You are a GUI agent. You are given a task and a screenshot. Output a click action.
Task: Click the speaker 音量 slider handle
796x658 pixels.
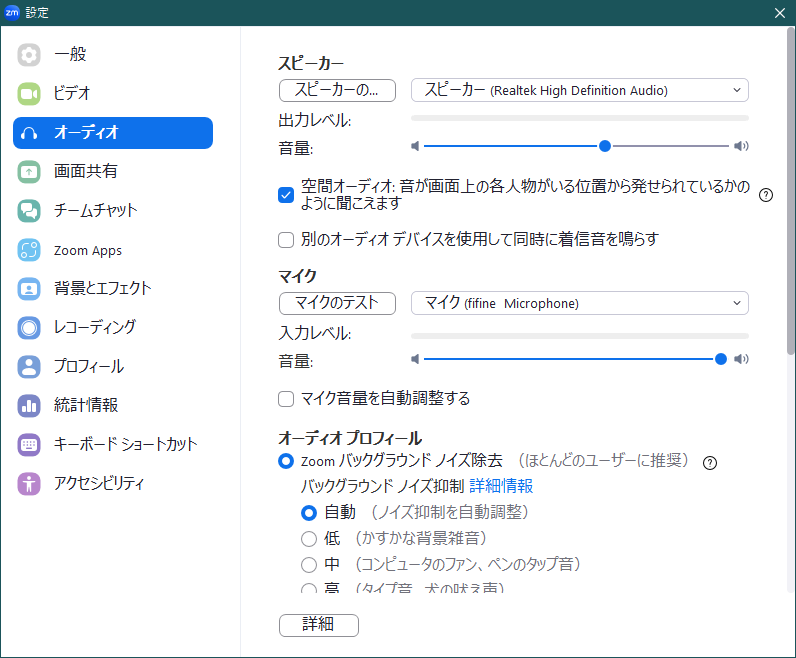pyautogui.click(x=605, y=146)
